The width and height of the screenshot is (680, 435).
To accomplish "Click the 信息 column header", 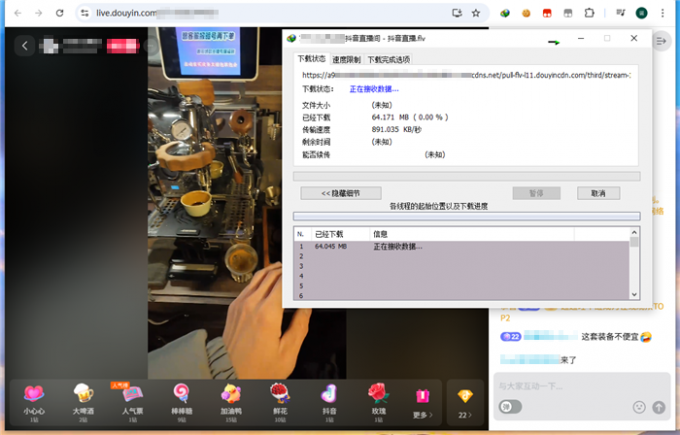I will [x=472, y=234].
